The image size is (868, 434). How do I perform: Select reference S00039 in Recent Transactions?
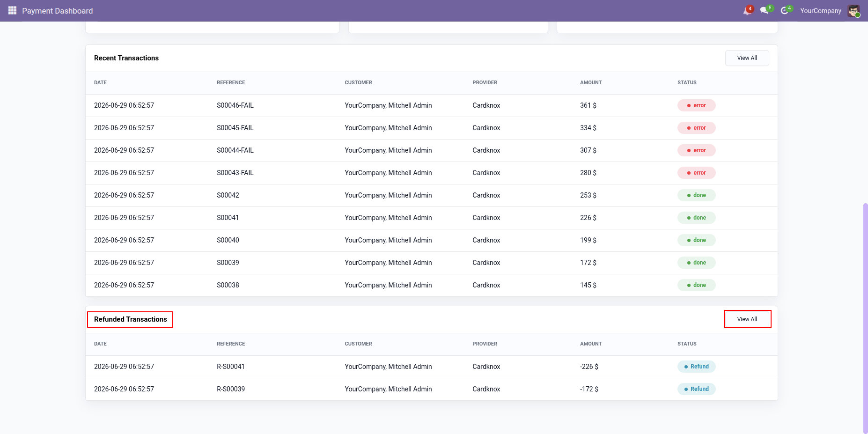click(228, 263)
